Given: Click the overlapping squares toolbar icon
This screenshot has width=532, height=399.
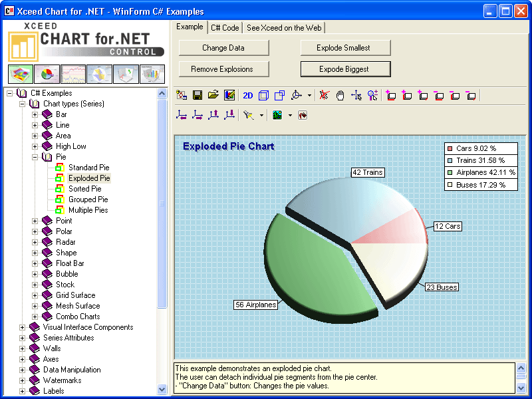Looking at the screenshot, I should point(279,96).
